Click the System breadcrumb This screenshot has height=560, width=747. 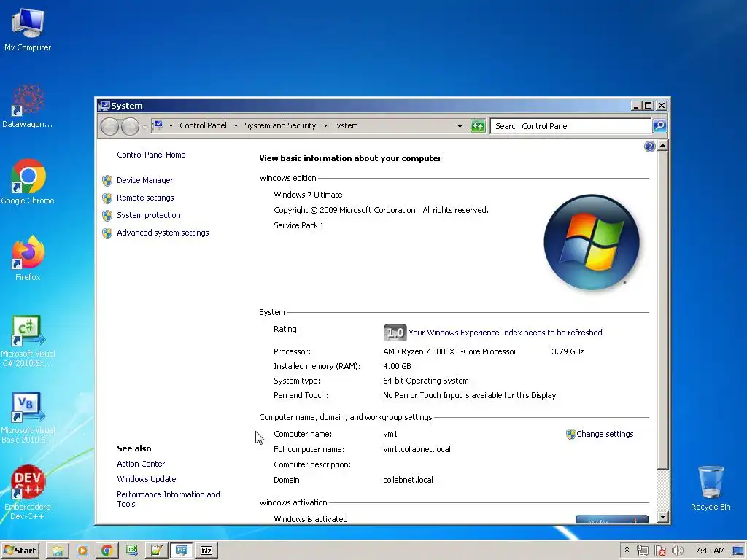(x=345, y=125)
